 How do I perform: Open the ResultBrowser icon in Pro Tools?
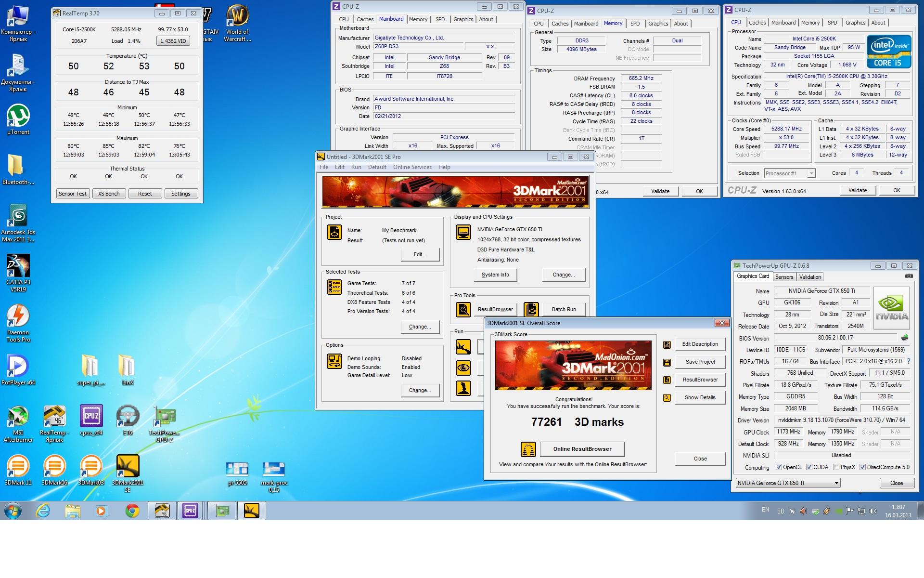coord(463,309)
